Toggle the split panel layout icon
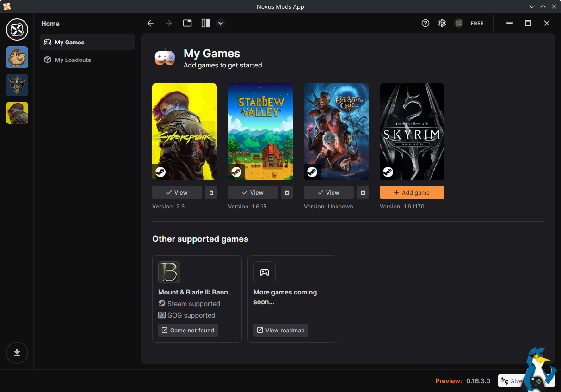Image resolution: width=561 pixels, height=392 pixels. click(206, 23)
